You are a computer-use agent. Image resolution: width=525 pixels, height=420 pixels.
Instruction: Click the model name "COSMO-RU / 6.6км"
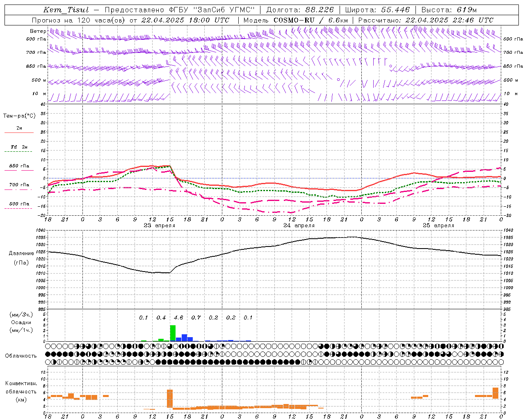310,20
